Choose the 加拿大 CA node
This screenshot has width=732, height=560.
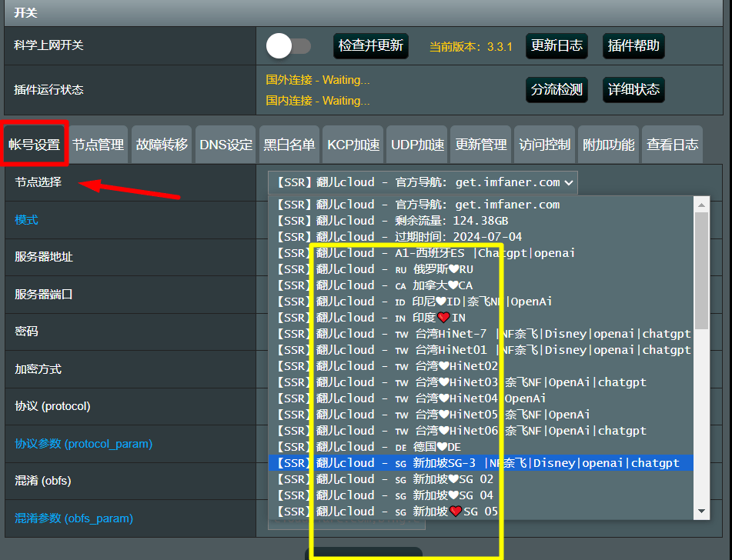point(481,285)
